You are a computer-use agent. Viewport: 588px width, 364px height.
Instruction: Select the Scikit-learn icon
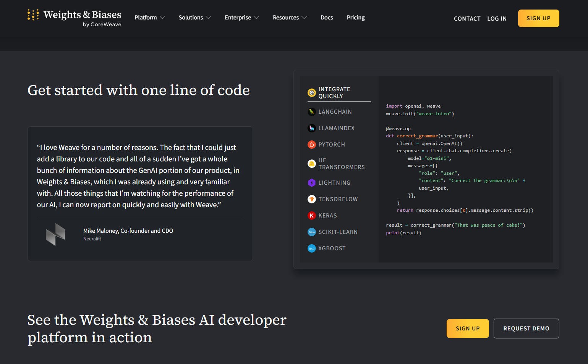pos(311,232)
